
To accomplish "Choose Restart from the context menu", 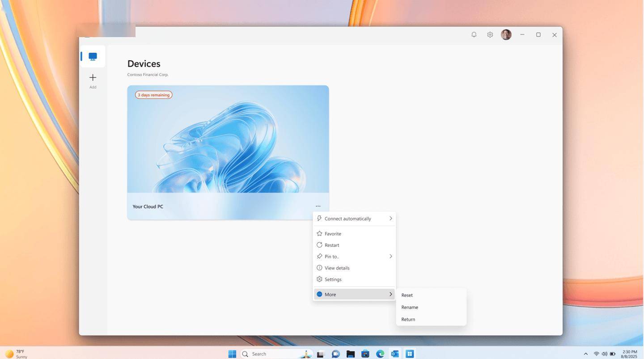I will [354, 245].
